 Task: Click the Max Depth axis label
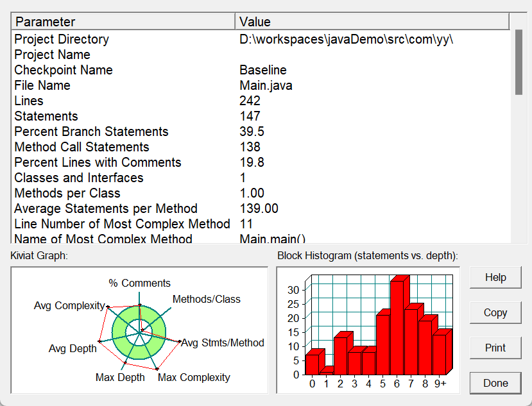coord(120,377)
